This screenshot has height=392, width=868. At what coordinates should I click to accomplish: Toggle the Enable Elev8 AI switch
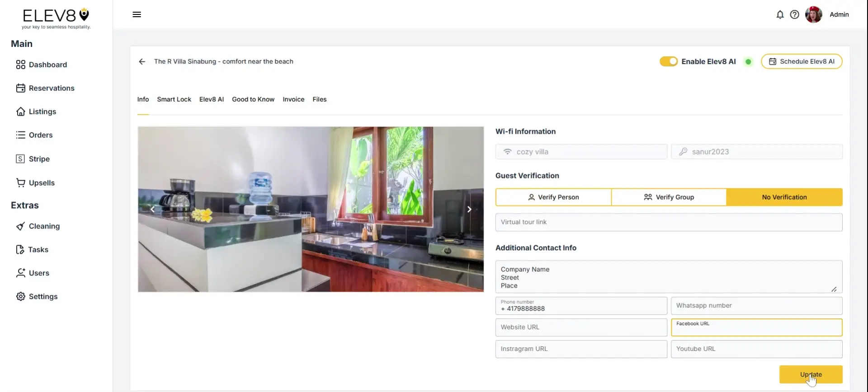[669, 61]
